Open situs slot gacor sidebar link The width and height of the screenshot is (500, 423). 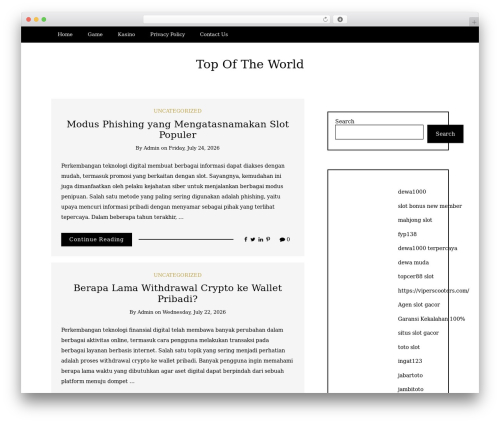pos(418,333)
